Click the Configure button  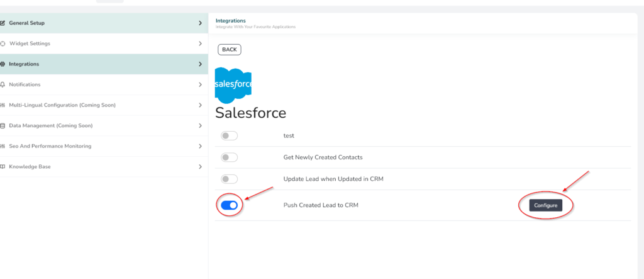(545, 205)
